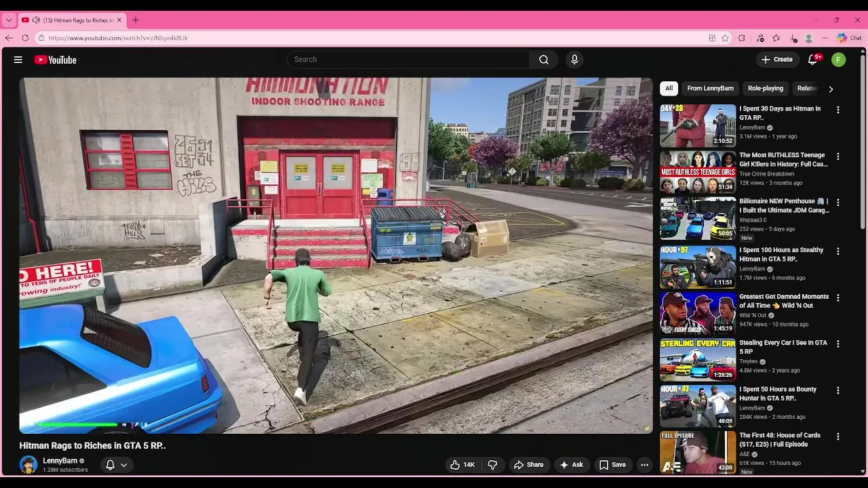
Task: Open 'I Spent 30 Days as Hitman in GTA RP' title
Action: point(780,113)
